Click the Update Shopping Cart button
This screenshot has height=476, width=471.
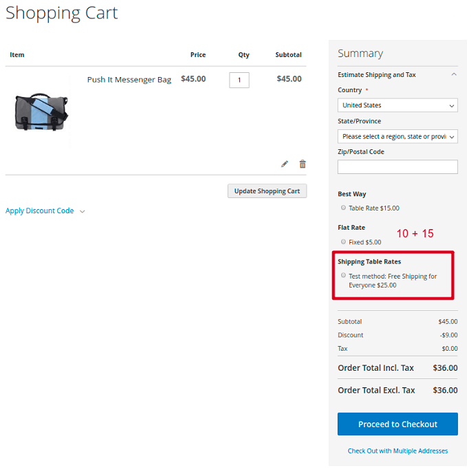(x=267, y=191)
